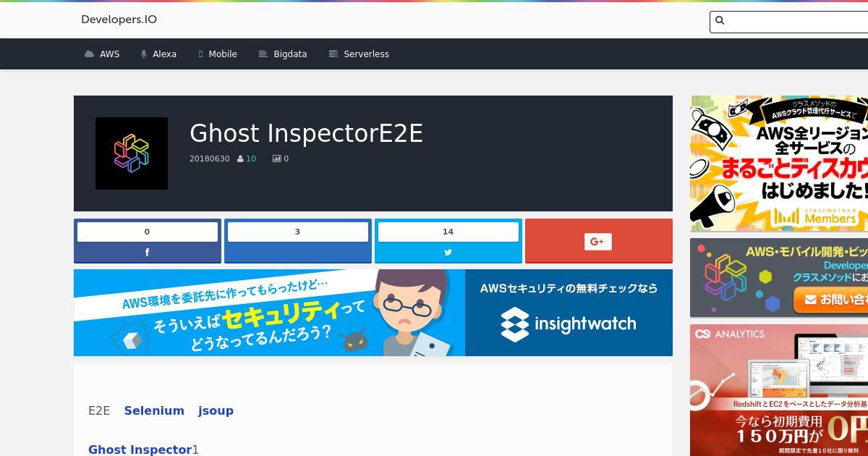This screenshot has width=868, height=456.
Task: Click the Ghost InspectorE2E article title
Action: (x=306, y=133)
